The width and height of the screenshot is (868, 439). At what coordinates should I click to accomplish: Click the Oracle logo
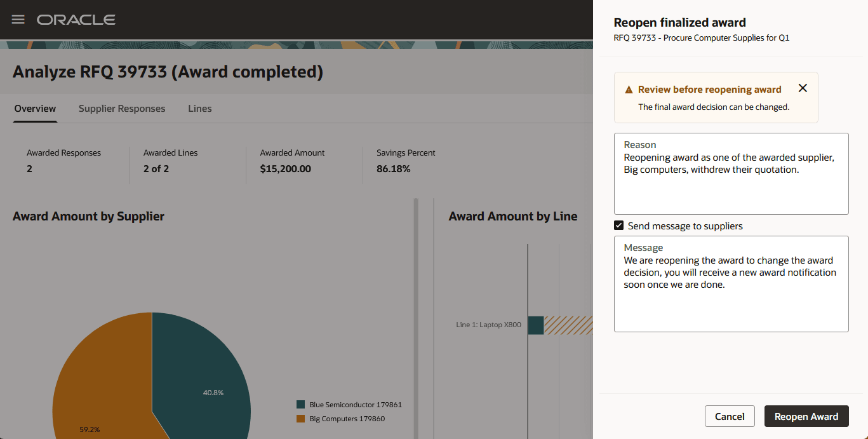click(x=76, y=20)
